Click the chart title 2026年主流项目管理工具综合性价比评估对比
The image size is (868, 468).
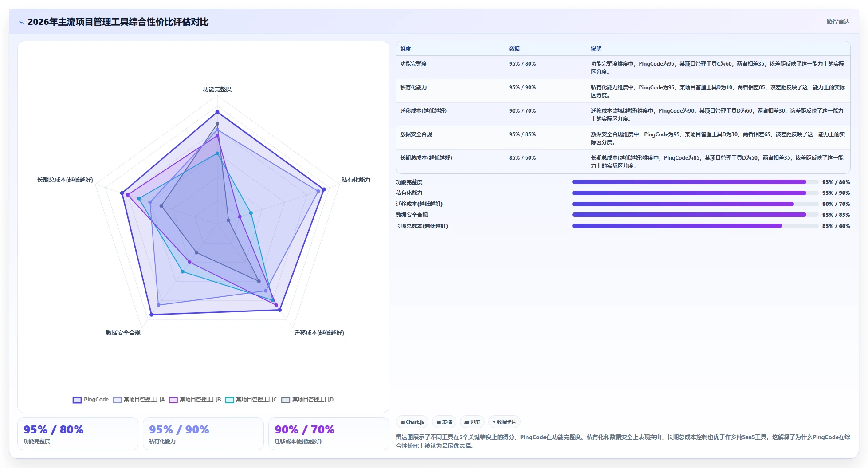point(118,22)
